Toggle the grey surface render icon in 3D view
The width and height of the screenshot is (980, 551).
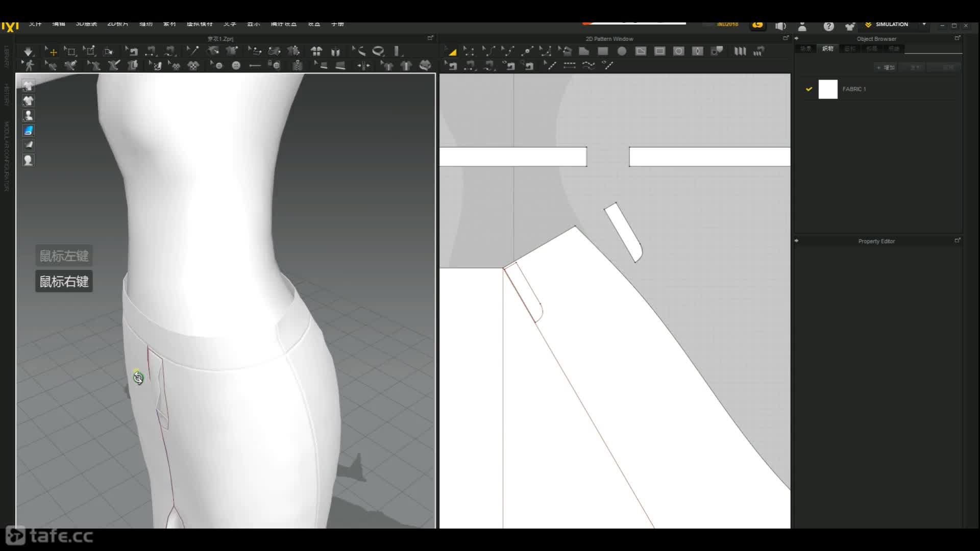28,145
